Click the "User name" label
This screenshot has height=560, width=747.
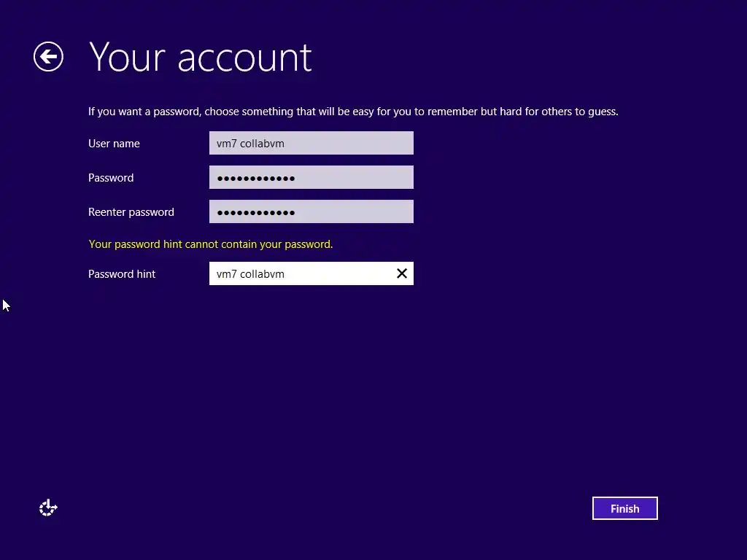tap(114, 144)
